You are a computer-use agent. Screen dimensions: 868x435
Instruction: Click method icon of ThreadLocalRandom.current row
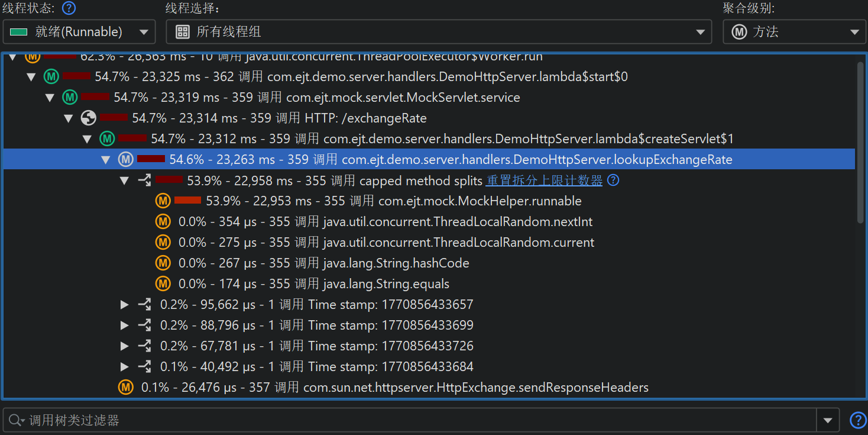click(163, 242)
